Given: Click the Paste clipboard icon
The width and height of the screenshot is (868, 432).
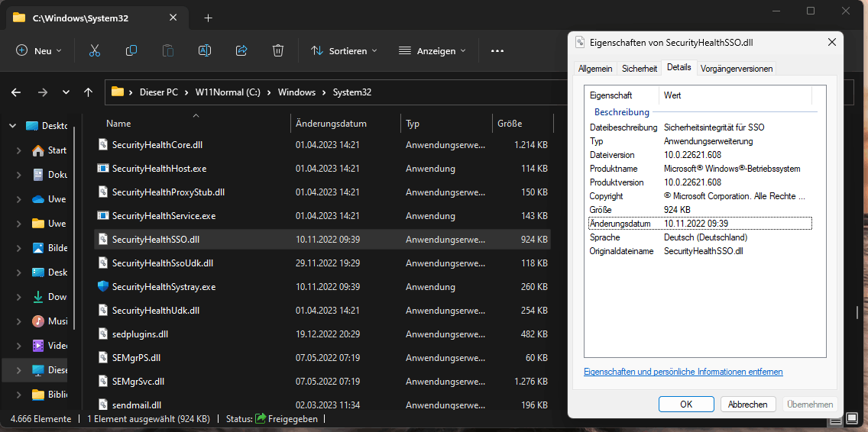Looking at the screenshot, I should click(168, 50).
